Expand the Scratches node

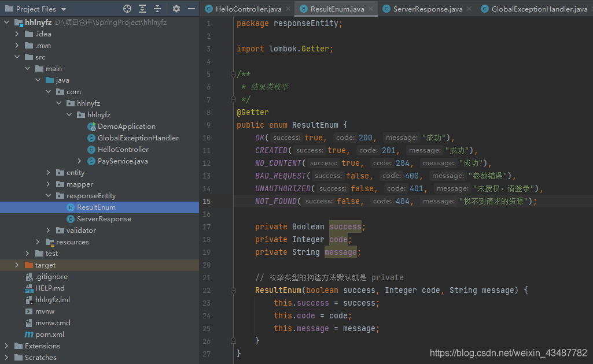(7, 357)
